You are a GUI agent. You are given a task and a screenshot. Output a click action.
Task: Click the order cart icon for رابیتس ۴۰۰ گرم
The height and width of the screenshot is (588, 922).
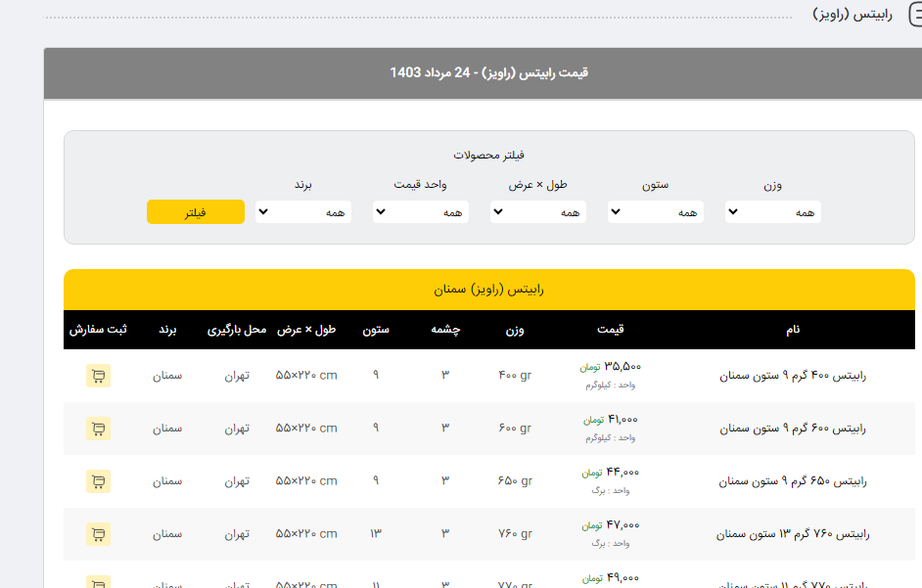(98, 376)
